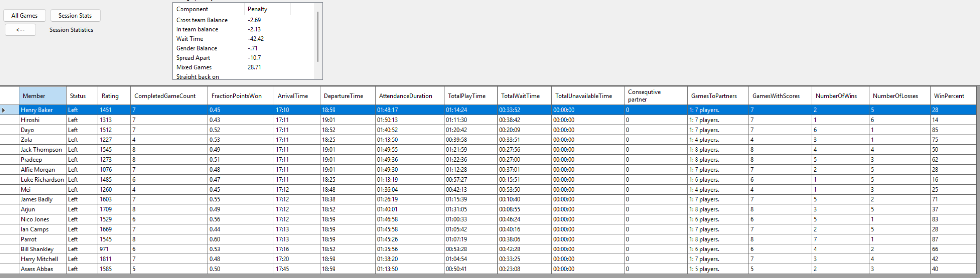Select the Asass Abbas member cell

42,269
